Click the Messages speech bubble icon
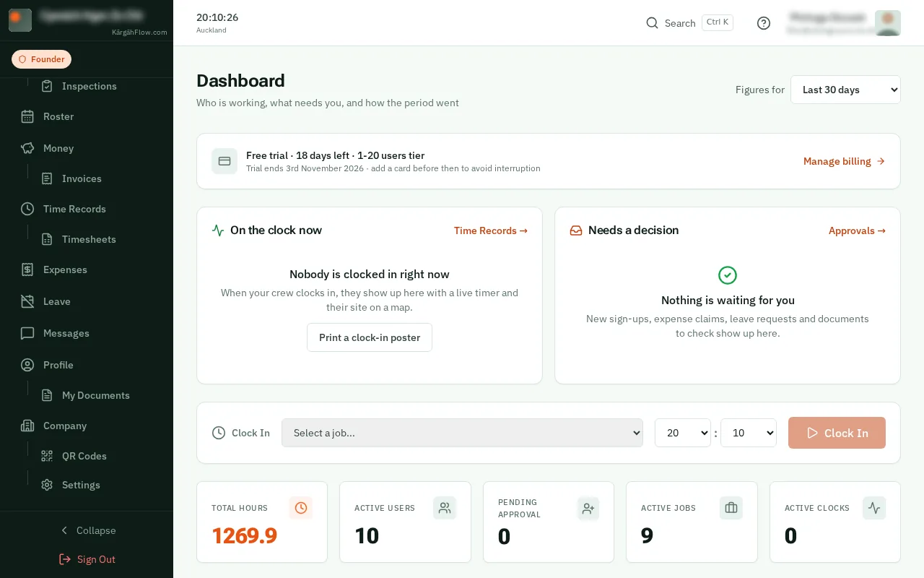 27,333
